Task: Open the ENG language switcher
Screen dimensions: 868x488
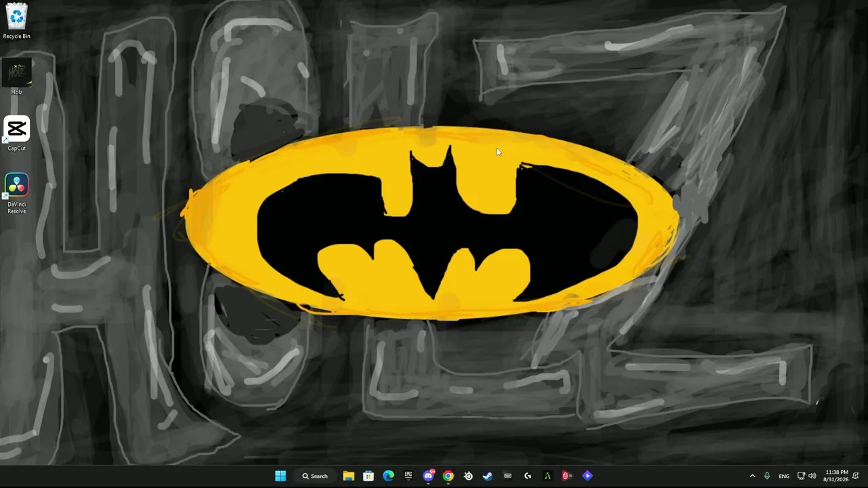Action: [784, 476]
